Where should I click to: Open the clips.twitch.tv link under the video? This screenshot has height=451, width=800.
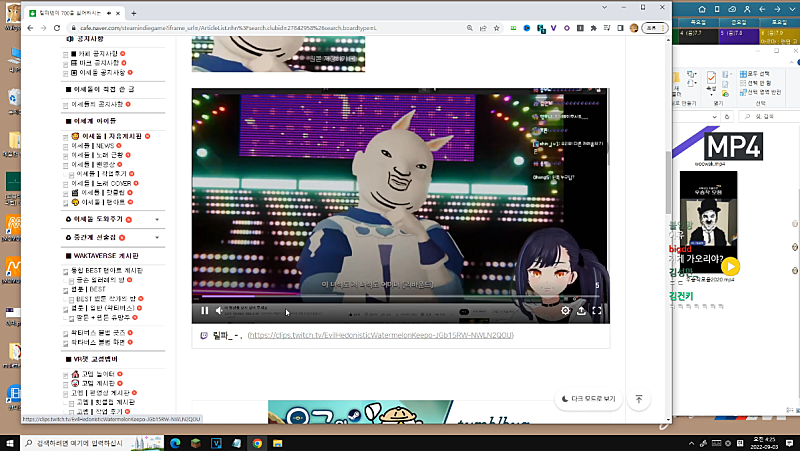[x=381, y=335]
